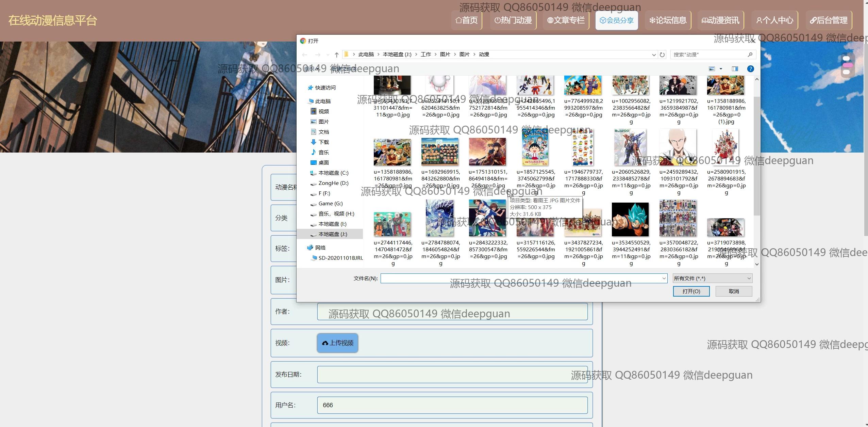Screen dimensions: 868x427
Task: Select thumbnail u=3570048722 image
Action: (x=678, y=218)
